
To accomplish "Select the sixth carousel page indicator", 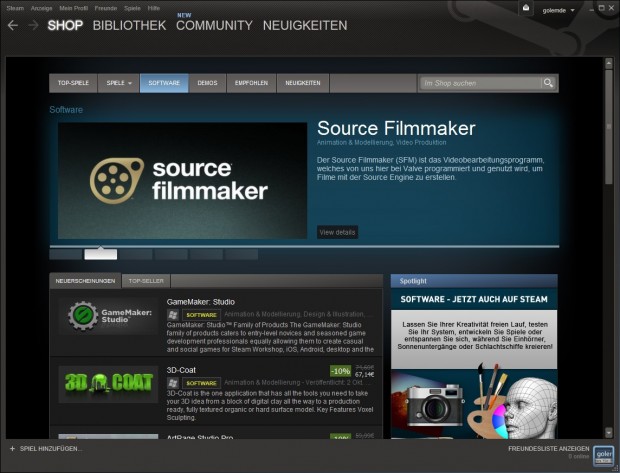I will pos(241,254).
